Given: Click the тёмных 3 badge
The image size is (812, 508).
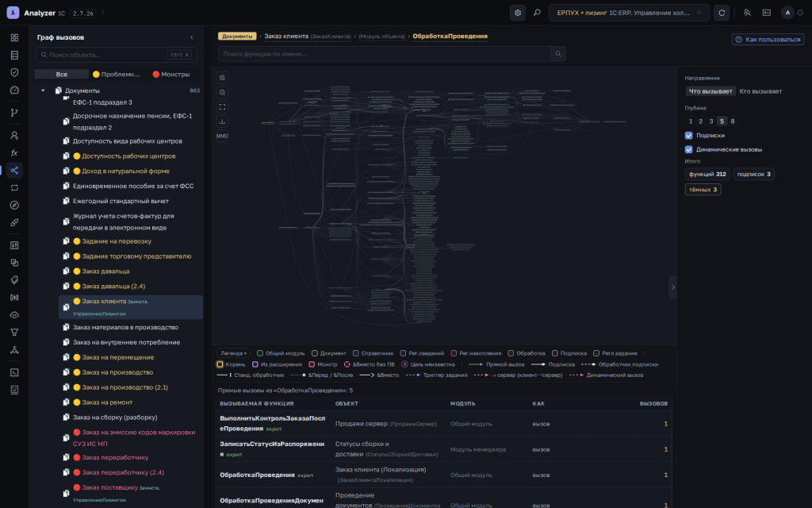Looking at the screenshot, I should tap(703, 190).
